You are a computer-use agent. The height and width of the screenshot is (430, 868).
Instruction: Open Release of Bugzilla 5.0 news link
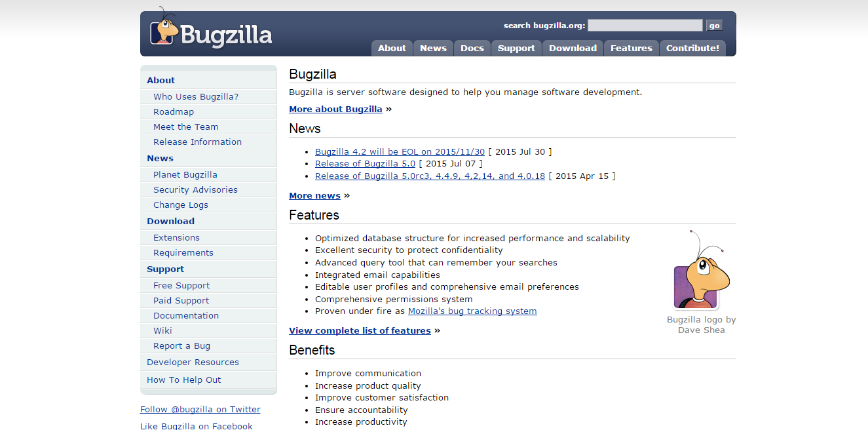tap(365, 163)
